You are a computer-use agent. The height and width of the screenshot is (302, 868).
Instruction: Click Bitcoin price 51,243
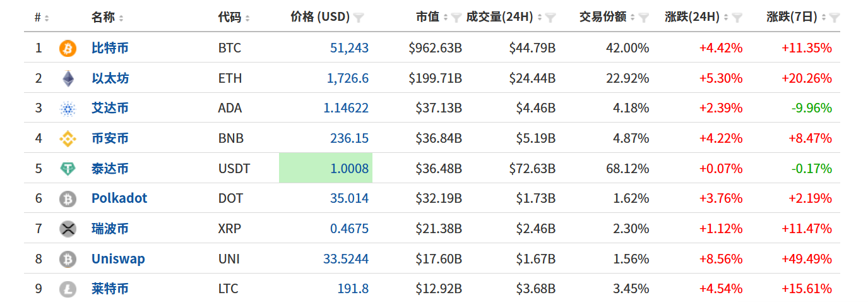point(349,48)
